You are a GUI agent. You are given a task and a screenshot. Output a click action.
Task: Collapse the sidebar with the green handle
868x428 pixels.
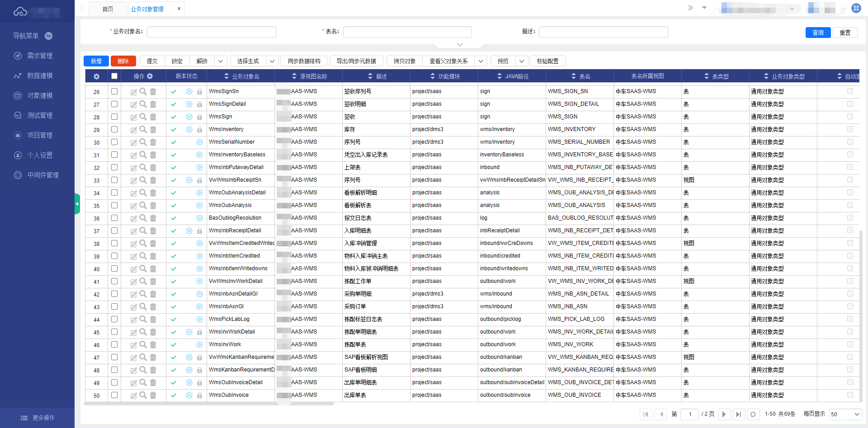77,204
